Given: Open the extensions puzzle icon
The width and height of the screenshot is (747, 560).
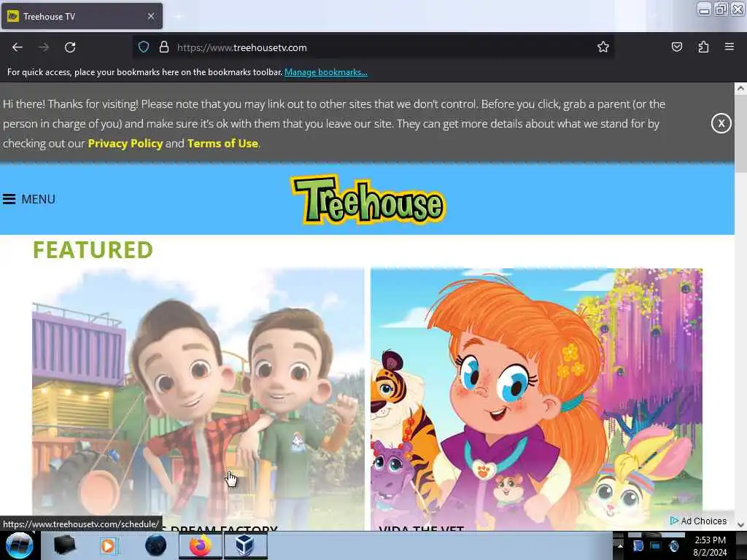Looking at the screenshot, I should click(703, 47).
